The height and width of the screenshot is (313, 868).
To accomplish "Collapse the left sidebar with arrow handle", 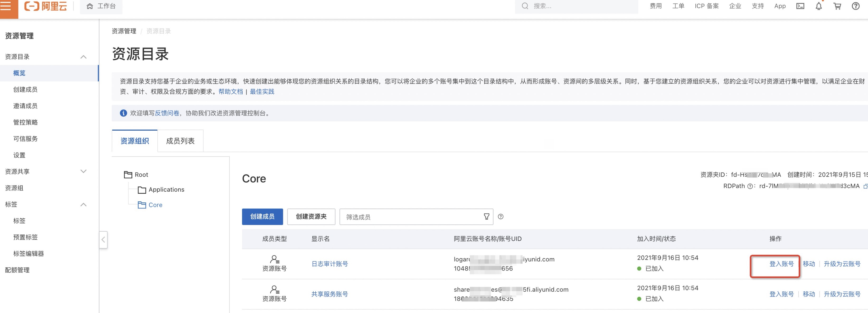I will click(103, 240).
